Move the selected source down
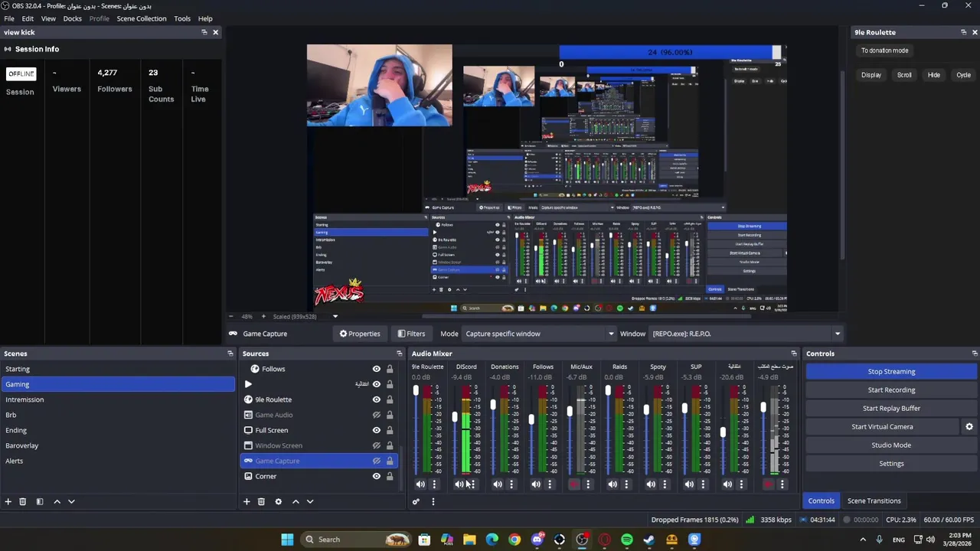The width and height of the screenshot is (980, 551). click(310, 501)
